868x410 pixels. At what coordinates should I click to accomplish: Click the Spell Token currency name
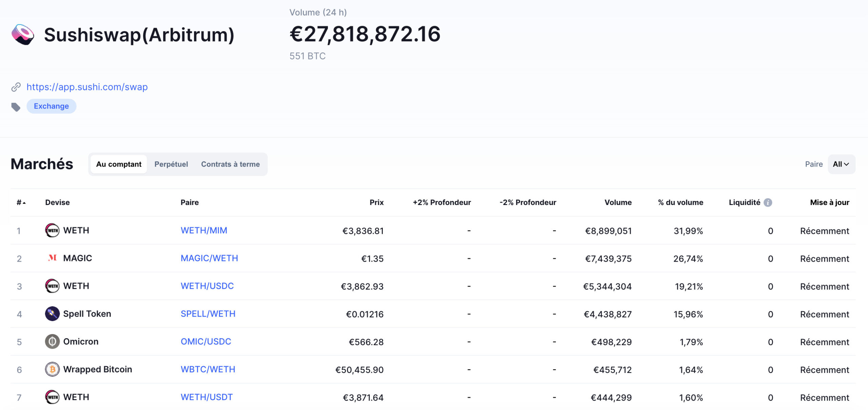tap(87, 314)
